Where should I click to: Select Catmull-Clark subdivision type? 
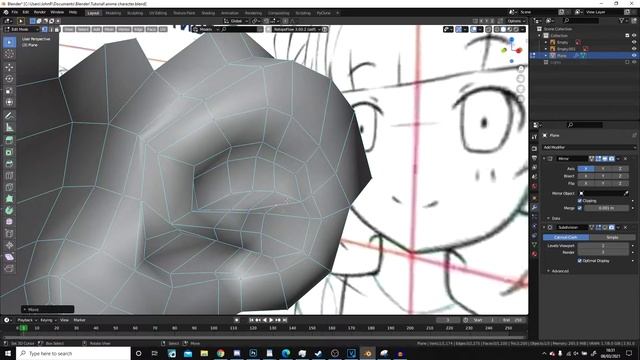point(566,237)
